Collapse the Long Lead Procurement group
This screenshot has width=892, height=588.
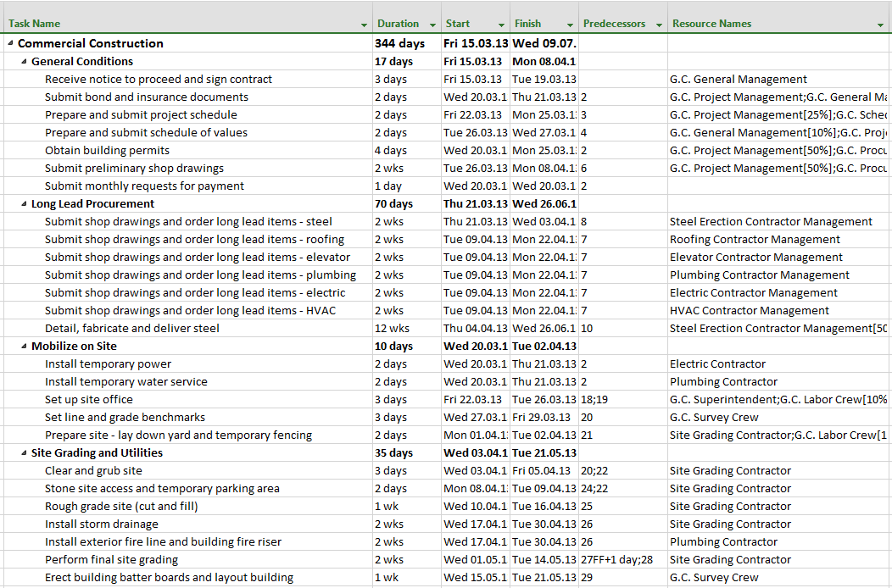[24, 203]
